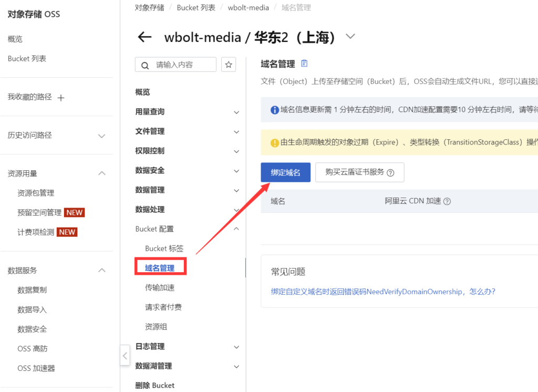Expand the 历史访问路径 section
The width and height of the screenshot is (538, 392).
click(x=102, y=136)
